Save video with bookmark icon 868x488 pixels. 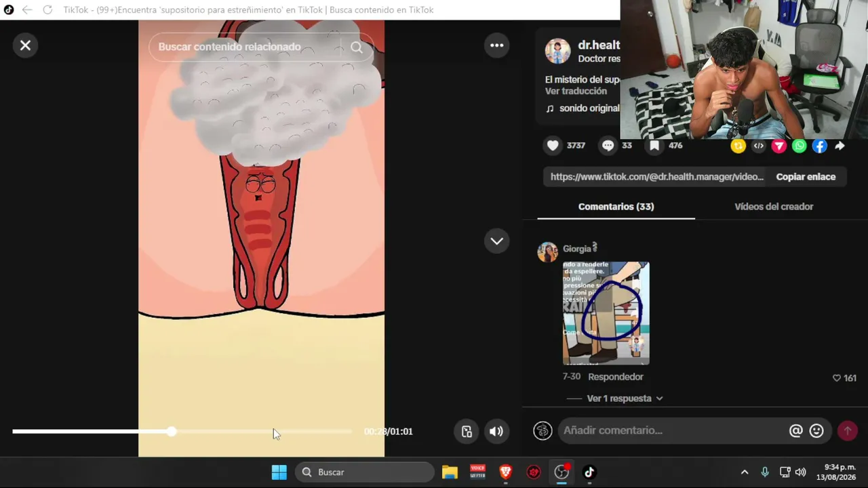pyautogui.click(x=654, y=146)
